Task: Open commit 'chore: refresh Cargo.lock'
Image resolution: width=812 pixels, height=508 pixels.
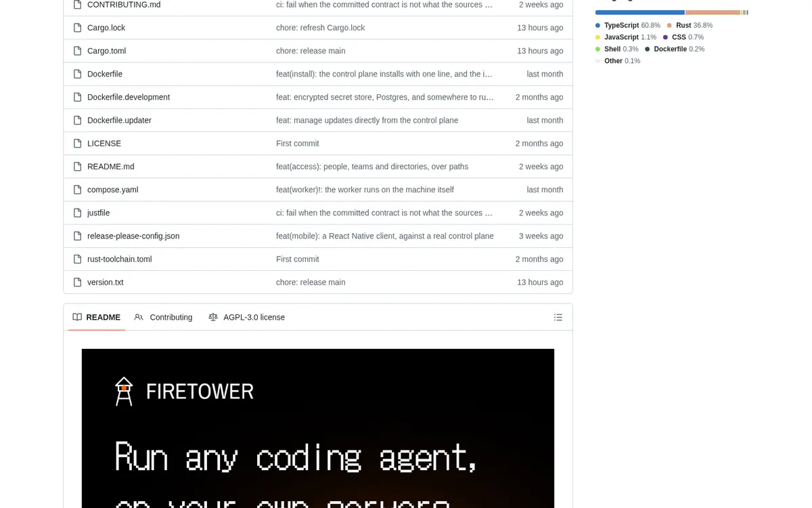Action: click(320, 28)
